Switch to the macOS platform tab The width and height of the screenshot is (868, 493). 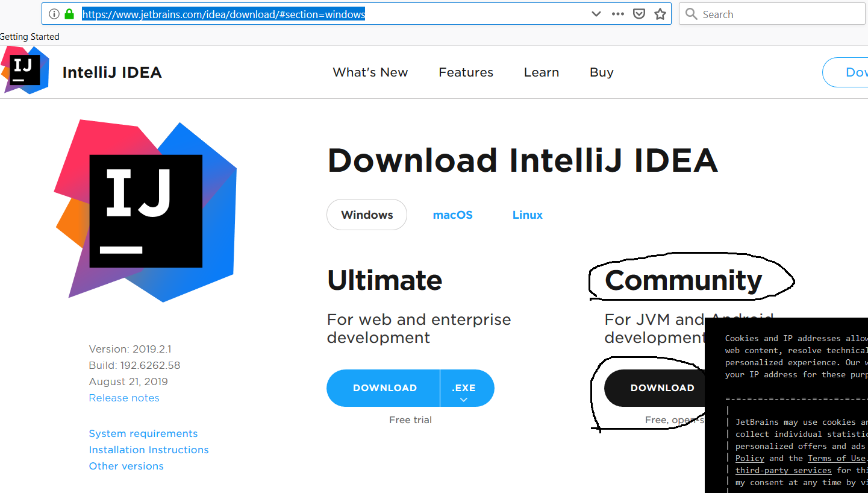(452, 215)
